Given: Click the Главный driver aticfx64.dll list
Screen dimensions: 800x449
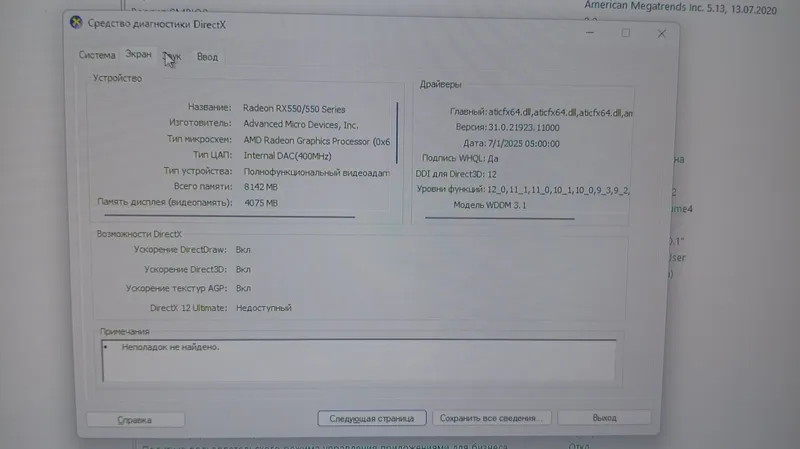Looking at the screenshot, I should point(541,112).
